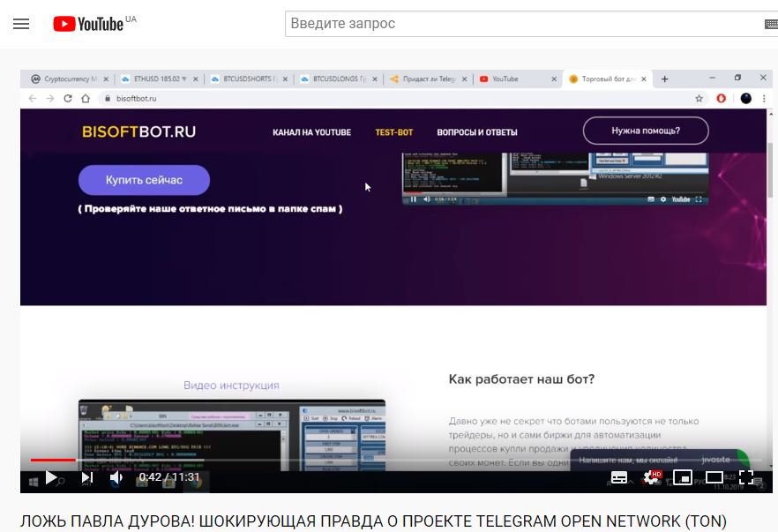The image size is (778, 532).
Task: Open the browser profile avatar
Action: click(745, 98)
